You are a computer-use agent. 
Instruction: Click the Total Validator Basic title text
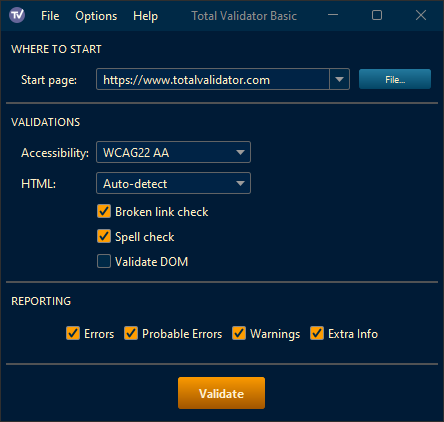point(244,16)
